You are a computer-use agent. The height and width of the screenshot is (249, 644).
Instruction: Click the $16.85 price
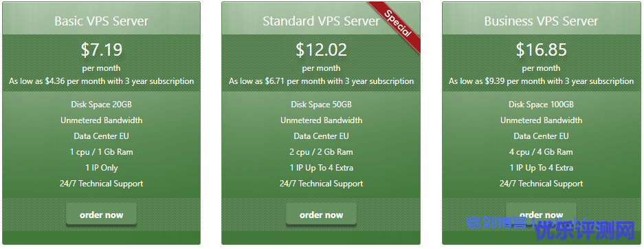[542, 50]
